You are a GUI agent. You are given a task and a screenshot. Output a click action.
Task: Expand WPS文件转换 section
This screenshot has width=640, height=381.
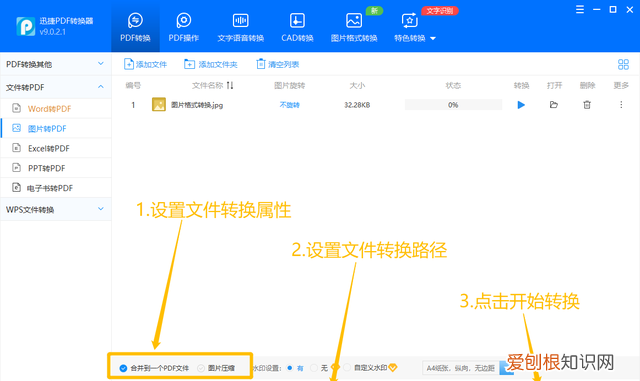pos(56,209)
